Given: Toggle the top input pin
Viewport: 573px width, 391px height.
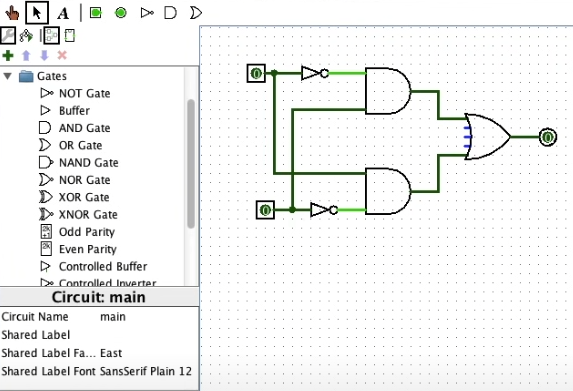Looking at the screenshot, I should (x=256, y=73).
